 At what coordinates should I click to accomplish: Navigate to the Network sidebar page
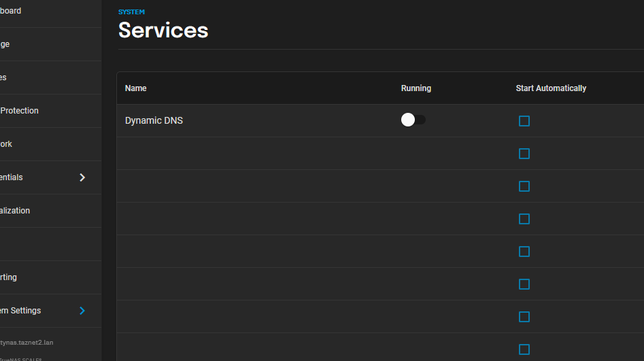(7, 144)
